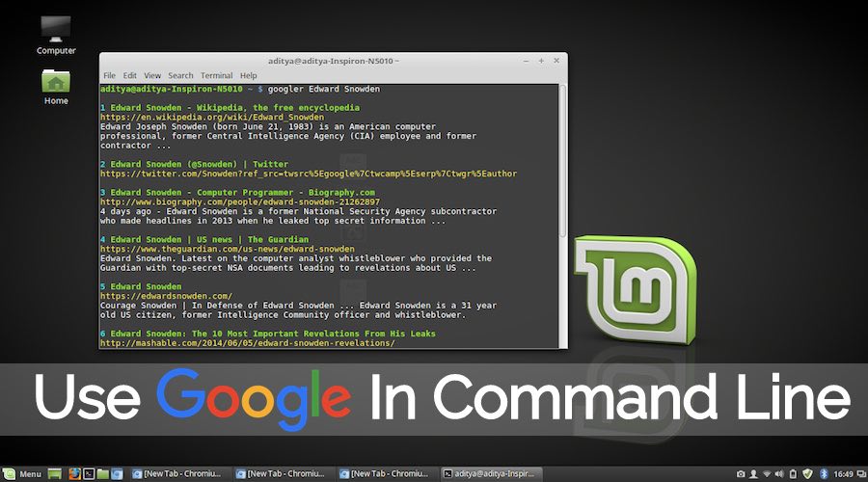Click the en.wikipedia.org Edward_Snowden URL
This screenshot has width=868, height=482.
pyautogui.click(x=212, y=118)
